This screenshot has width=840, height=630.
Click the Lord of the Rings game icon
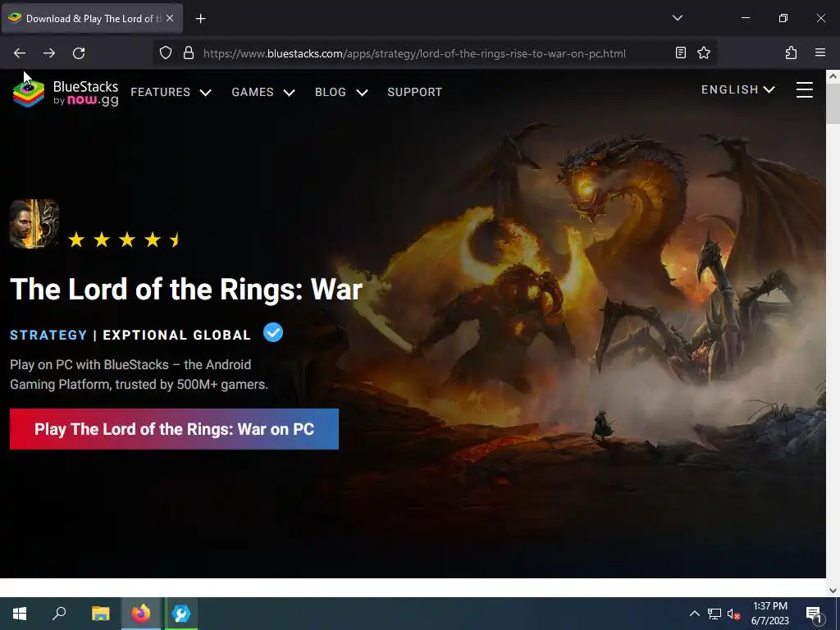(34, 224)
